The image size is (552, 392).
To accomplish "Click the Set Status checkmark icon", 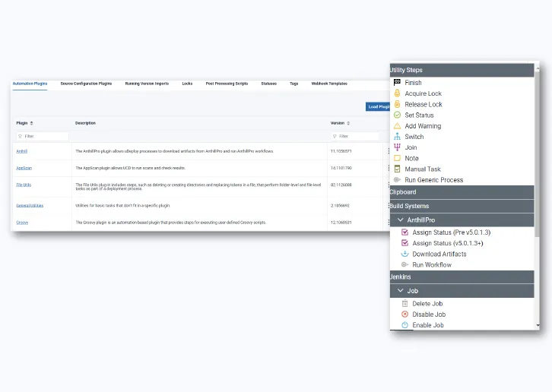I will point(397,115).
